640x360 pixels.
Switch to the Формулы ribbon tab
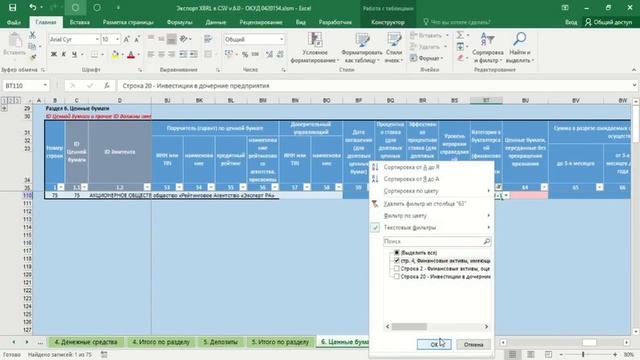click(x=179, y=22)
